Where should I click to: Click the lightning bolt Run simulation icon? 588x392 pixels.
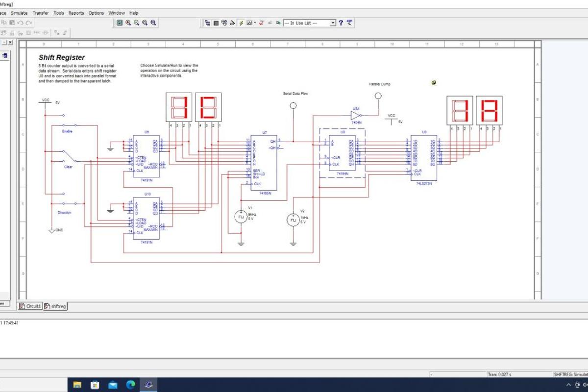tap(241, 23)
